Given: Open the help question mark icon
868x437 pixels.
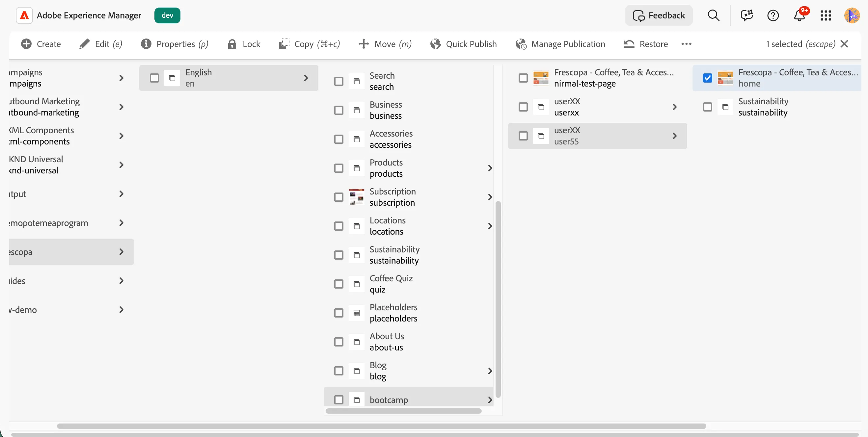Looking at the screenshot, I should pos(773,15).
